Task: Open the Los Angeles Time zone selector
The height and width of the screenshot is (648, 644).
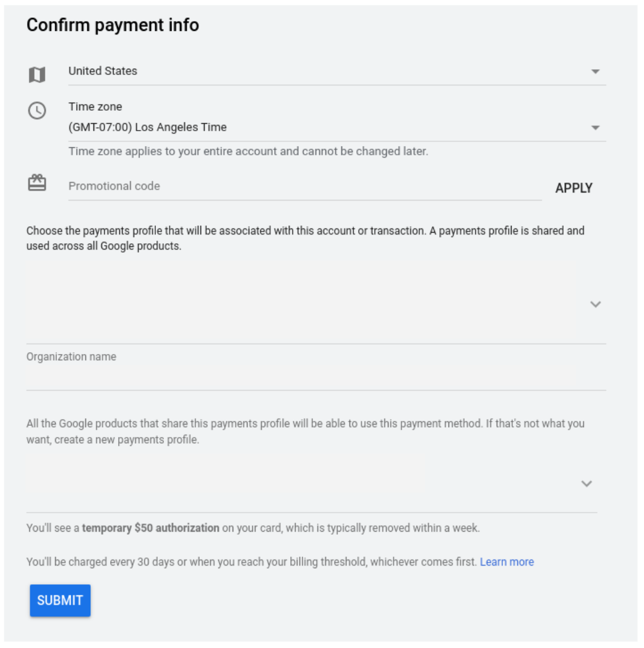Action: click(x=328, y=127)
